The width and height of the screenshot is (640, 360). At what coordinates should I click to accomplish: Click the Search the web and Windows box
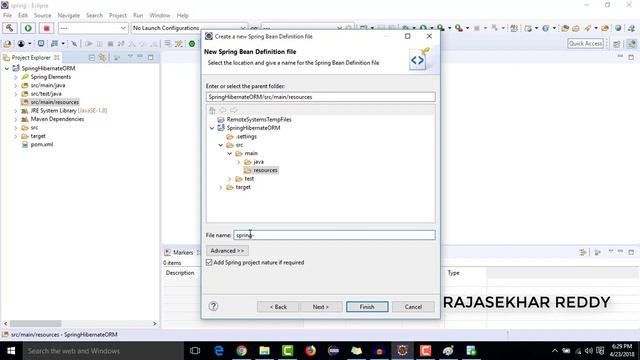[x=103, y=351]
